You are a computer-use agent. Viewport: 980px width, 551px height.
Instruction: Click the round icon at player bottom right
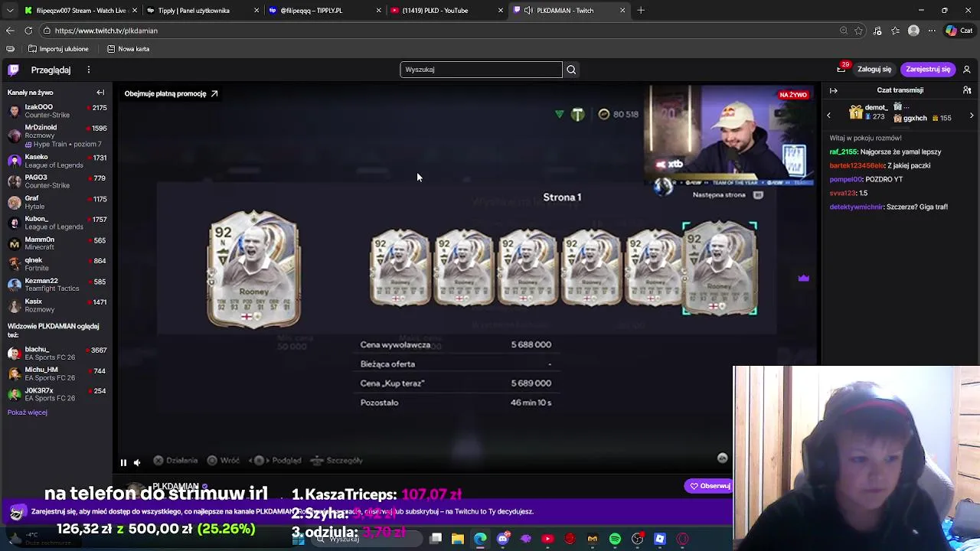(x=722, y=458)
